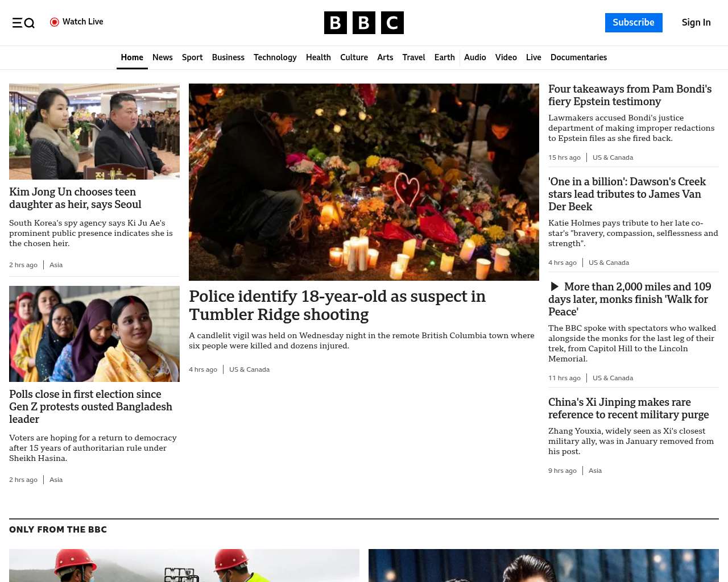Click the candlelit vigil main image
Viewport: 728px width, 582px height.
363,182
